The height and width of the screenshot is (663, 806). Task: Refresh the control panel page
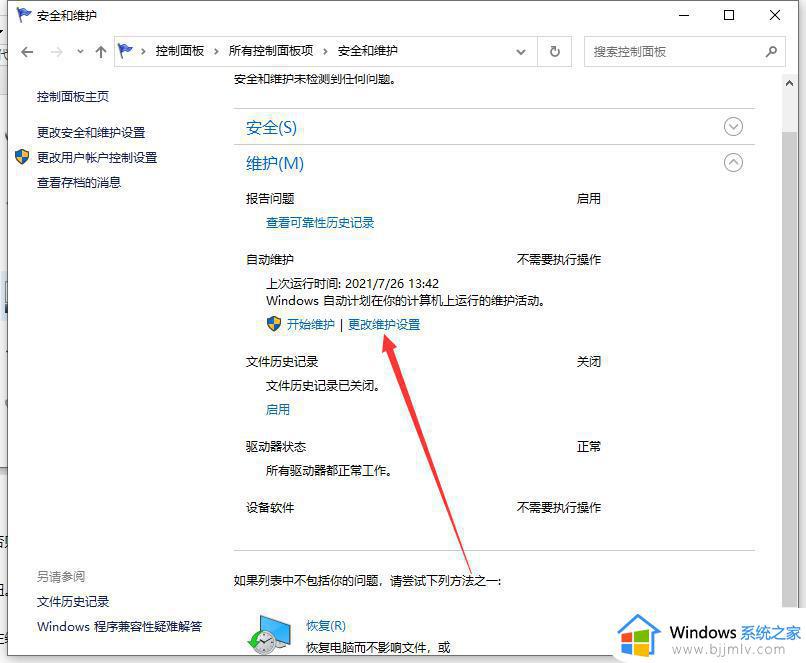(555, 51)
